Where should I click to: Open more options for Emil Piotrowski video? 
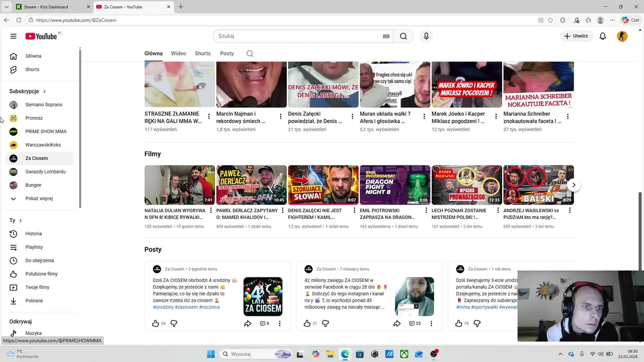[426, 211]
